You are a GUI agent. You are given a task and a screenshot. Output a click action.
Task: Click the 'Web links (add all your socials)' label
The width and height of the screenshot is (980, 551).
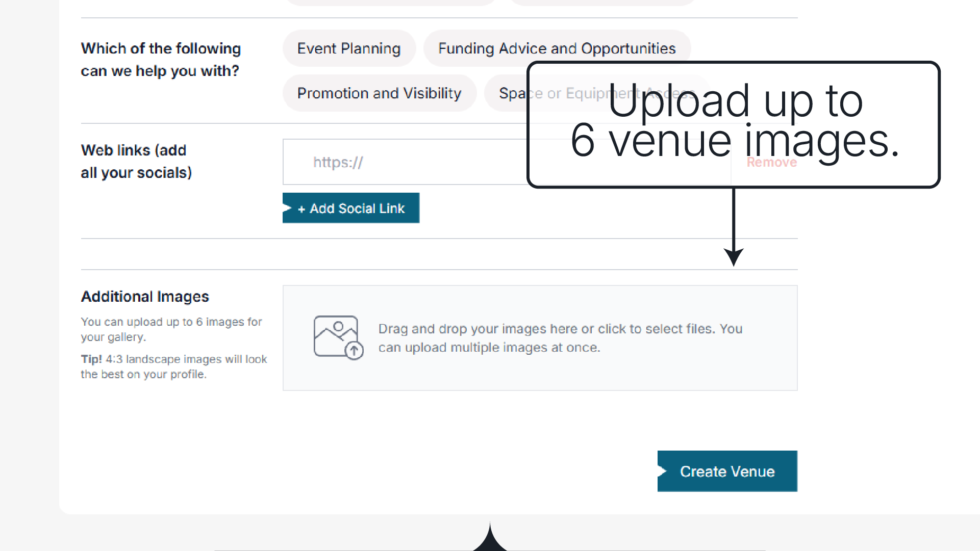(x=136, y=162)
